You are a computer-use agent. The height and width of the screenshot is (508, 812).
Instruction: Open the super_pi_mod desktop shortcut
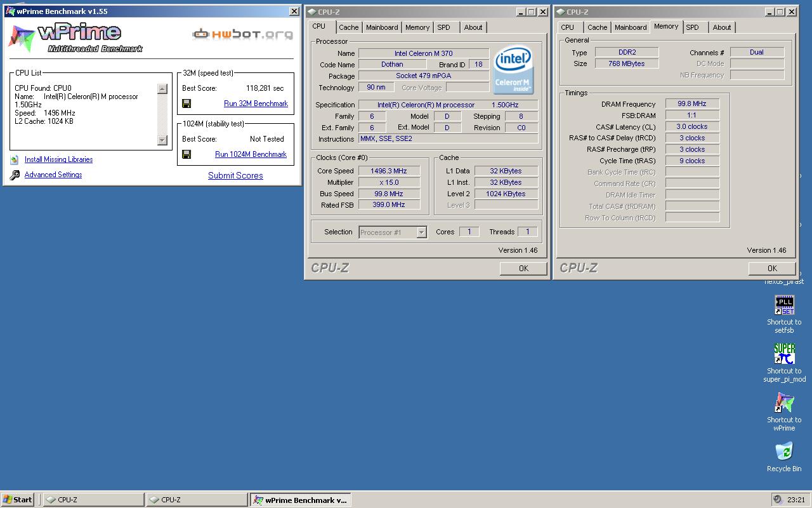tap(784, 354)
